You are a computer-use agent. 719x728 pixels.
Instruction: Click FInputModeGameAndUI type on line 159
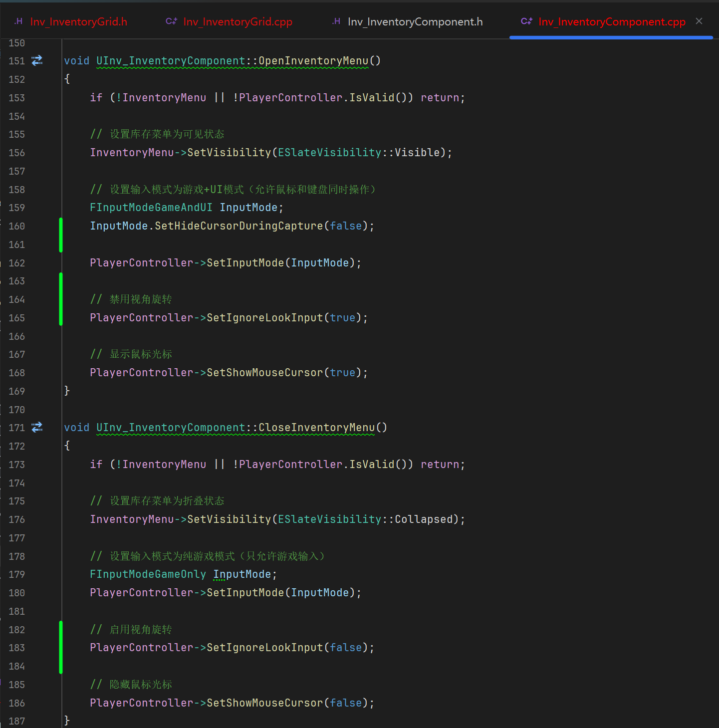[151, 208]
